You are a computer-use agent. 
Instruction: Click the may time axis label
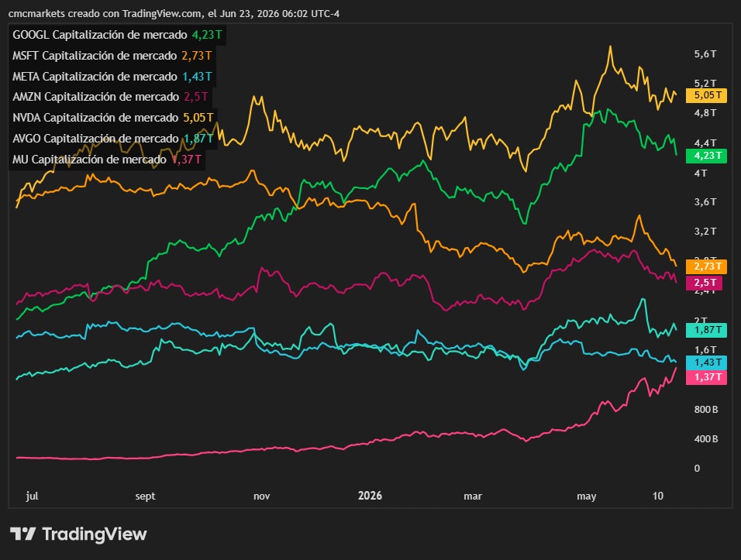click(587, 496)
